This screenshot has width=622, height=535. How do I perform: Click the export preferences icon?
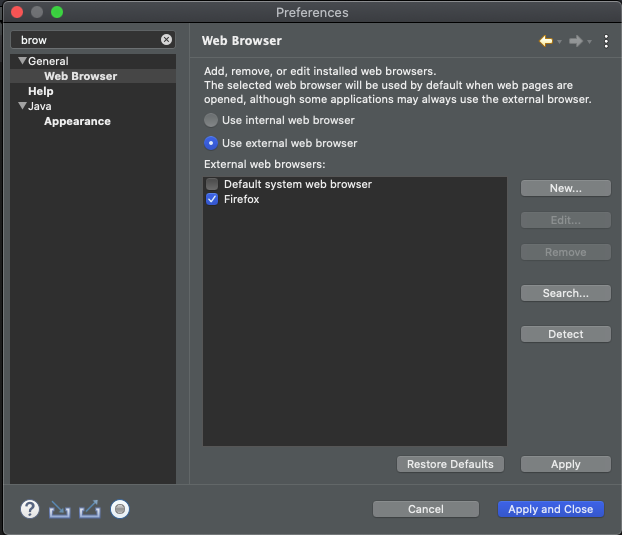point(90,509)
